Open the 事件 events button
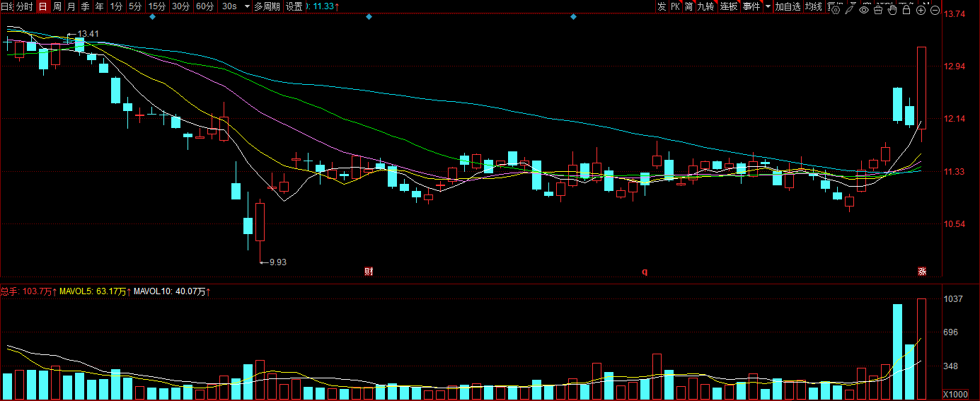 click(751, 6)
